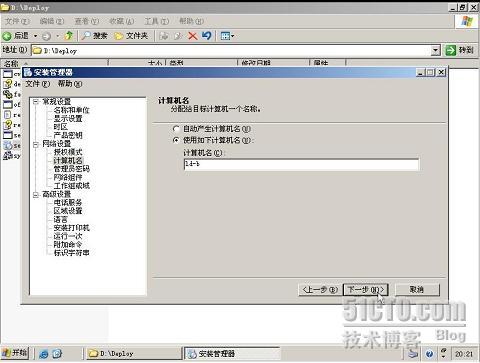Screen dimensions: 480x363
Task: Choose 使用如下计算机名 radio option
Action: click(x=176, y=140)
